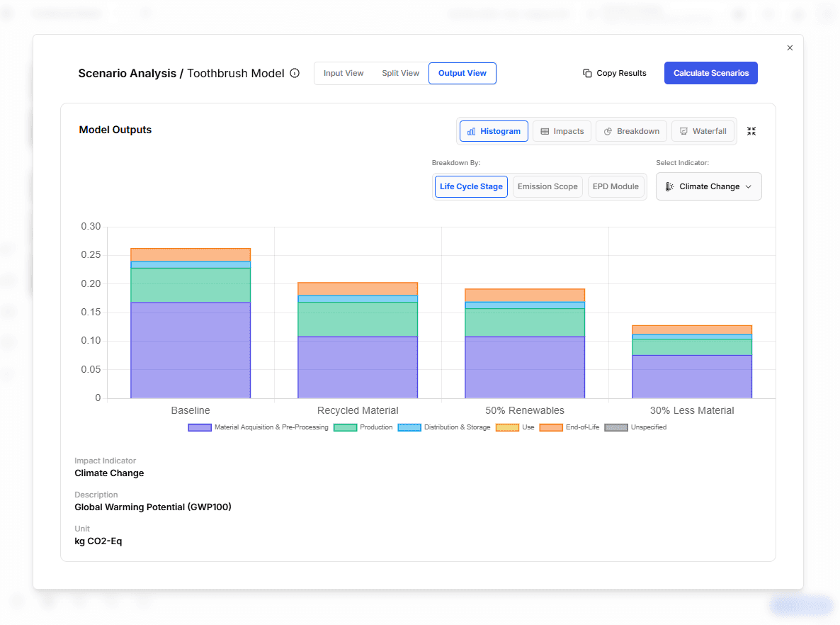Click the Baseline axis label
Viewport: 840px width, 625px height.
coord(191,410)
